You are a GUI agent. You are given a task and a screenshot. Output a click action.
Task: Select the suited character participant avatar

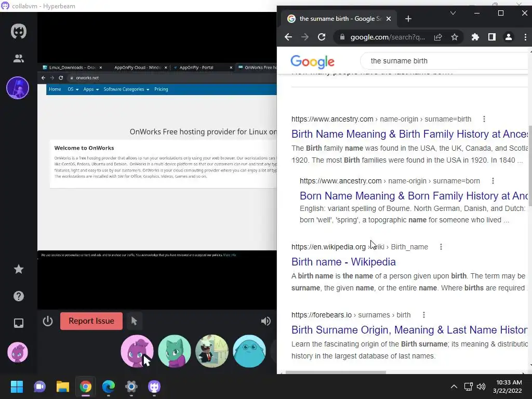[212, 351]
